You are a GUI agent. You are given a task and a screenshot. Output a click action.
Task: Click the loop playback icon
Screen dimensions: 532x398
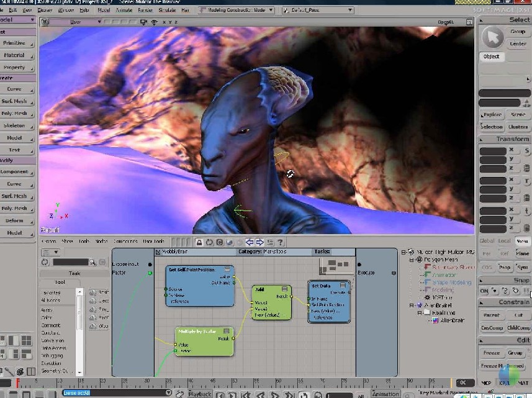tap(304, 395)
